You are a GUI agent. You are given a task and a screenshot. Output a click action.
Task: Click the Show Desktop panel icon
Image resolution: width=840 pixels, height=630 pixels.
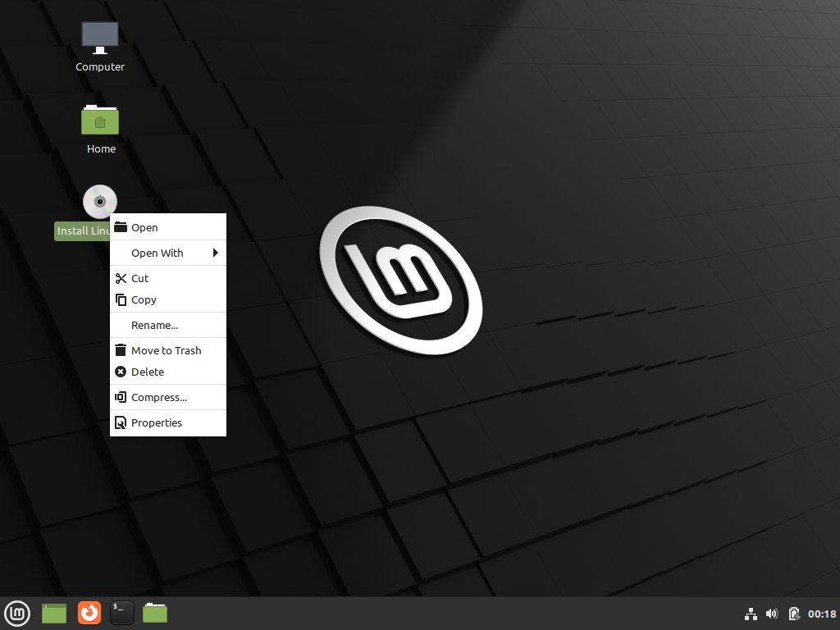tap(54, 614)
